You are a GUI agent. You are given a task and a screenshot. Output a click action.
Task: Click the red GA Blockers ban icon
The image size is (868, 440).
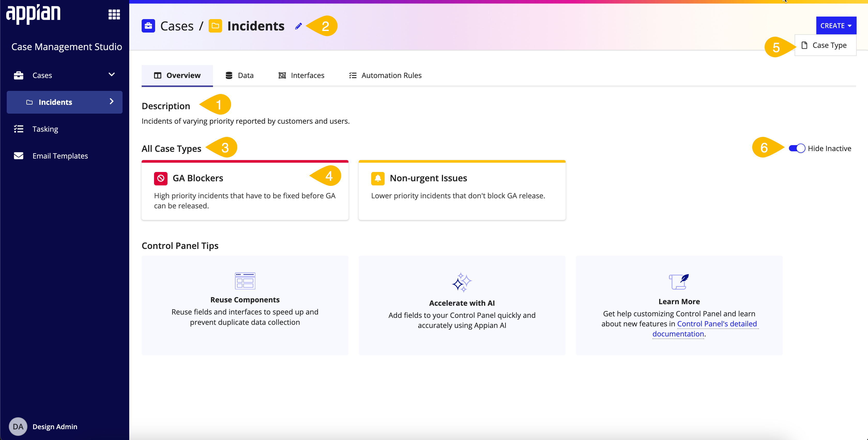coord(161,178)
